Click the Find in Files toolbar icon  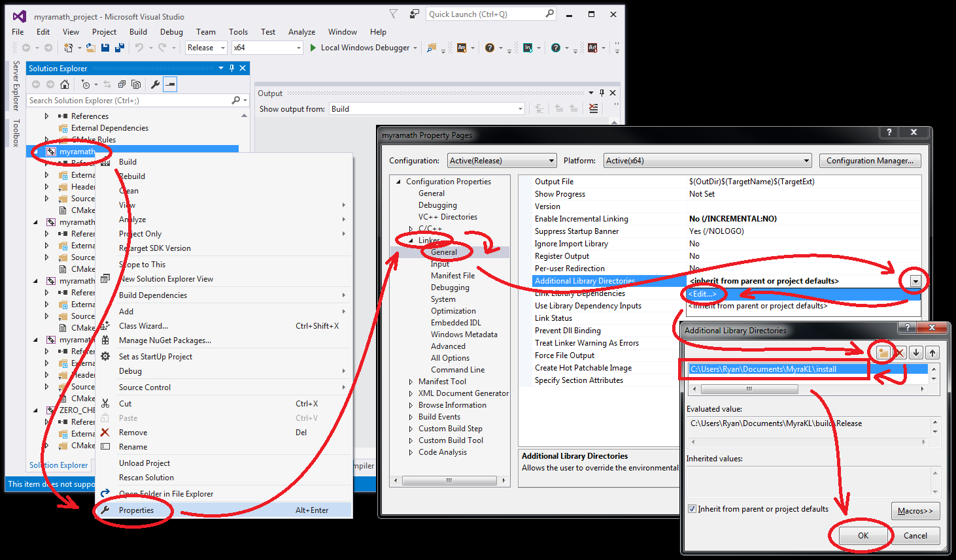(432, 48)
